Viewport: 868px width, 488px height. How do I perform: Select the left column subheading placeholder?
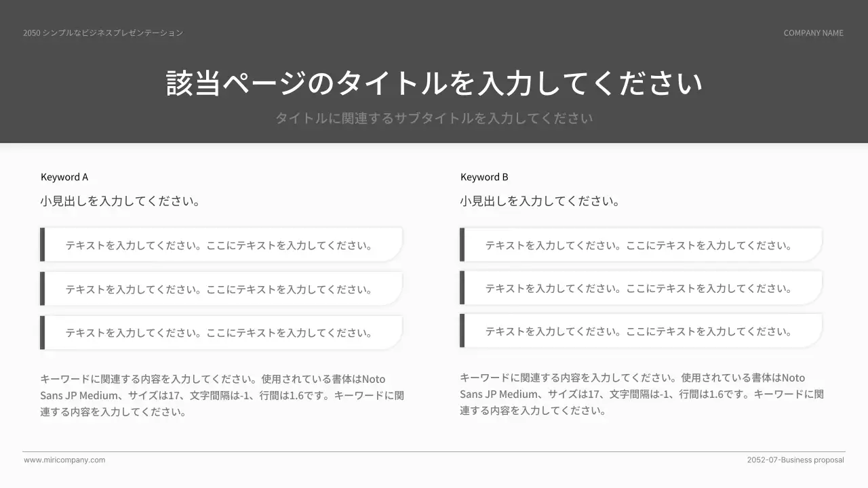pyautogui.click(x=120, y=201)
